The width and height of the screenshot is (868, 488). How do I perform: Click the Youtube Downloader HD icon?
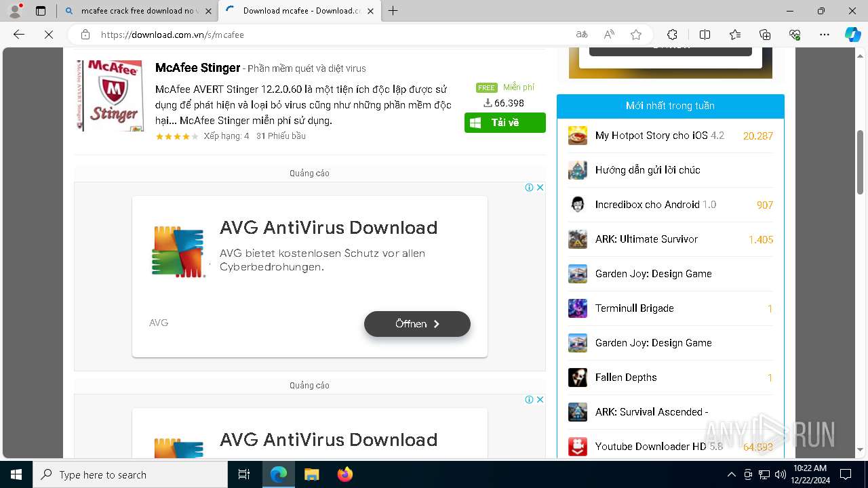(578, 447)
